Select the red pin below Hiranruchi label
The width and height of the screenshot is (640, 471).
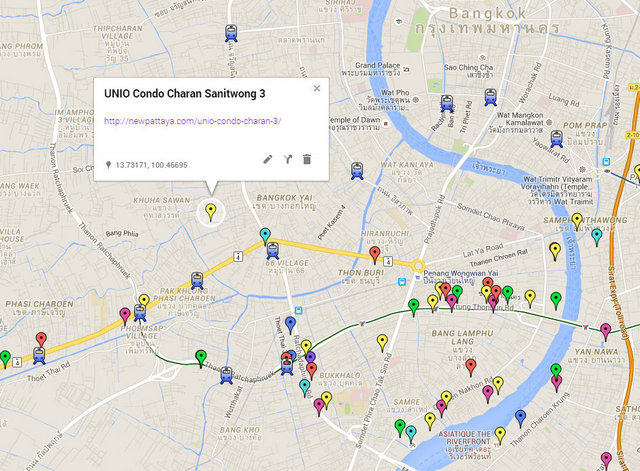[x=375, y=255]
